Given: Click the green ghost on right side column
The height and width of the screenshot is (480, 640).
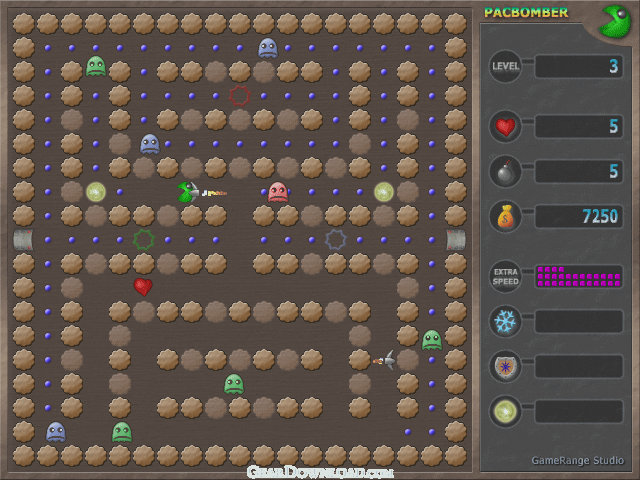Looking at the screenshot, I should (432, 340).
